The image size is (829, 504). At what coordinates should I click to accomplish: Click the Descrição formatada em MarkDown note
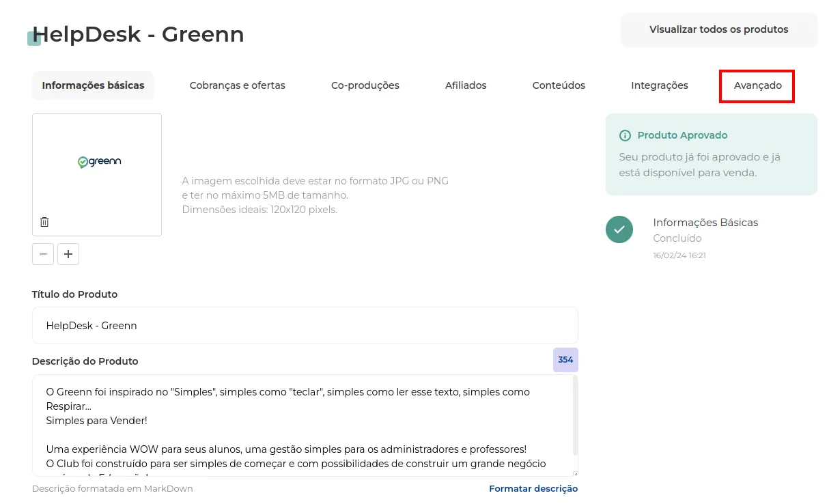(113, 488)
